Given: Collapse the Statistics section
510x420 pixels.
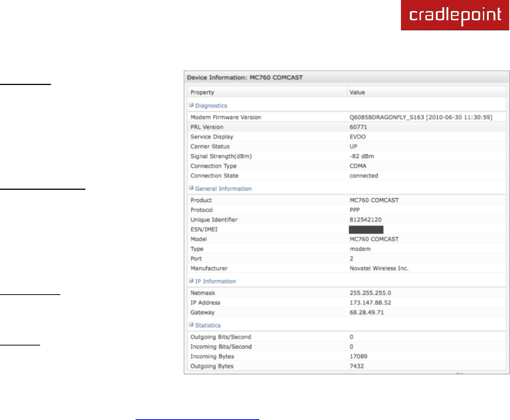Looking at the screenshot, I should pyautogui.click(x=191, y=325).
